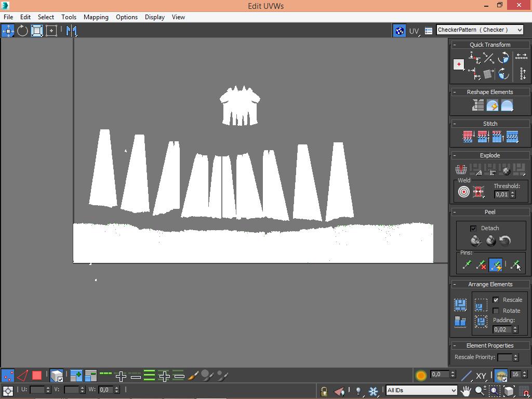
Task: Open the All IDs dropdown
Action: 421,390
